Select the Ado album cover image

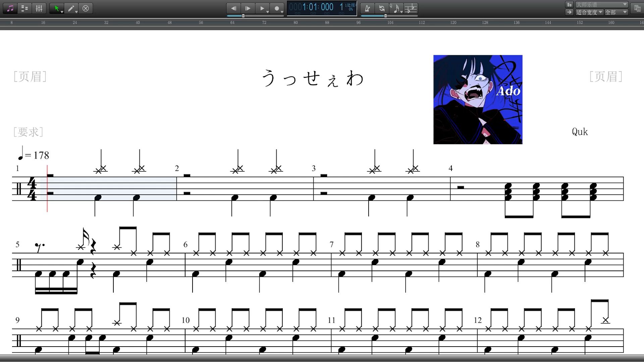(478, 100)
